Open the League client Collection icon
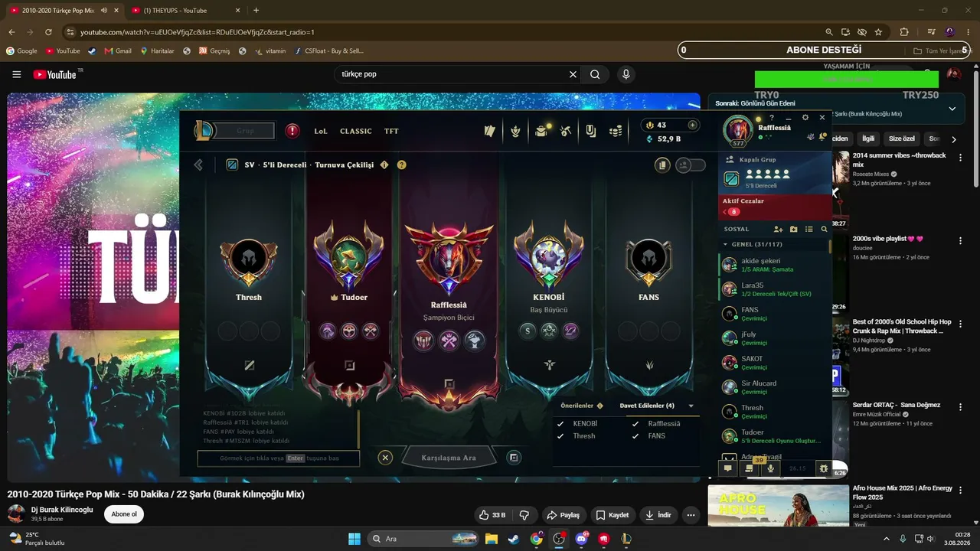The width and height of the screenshot is (980, 551). pyautogui.click(x=490, y=131)
